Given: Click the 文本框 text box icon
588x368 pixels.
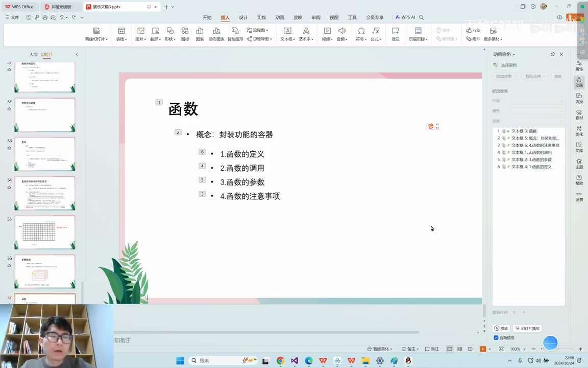Looking at the screenshot, I should (x=288, y=31).
